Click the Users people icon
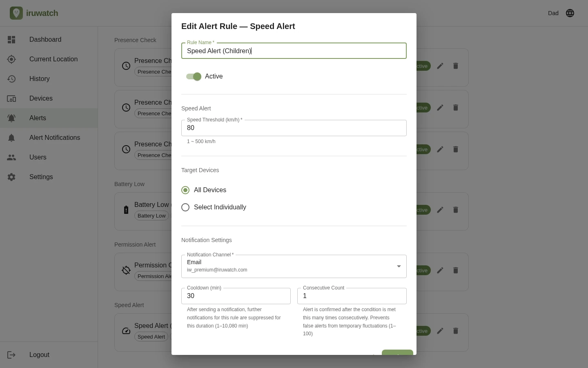 click(x=11, y=157)
